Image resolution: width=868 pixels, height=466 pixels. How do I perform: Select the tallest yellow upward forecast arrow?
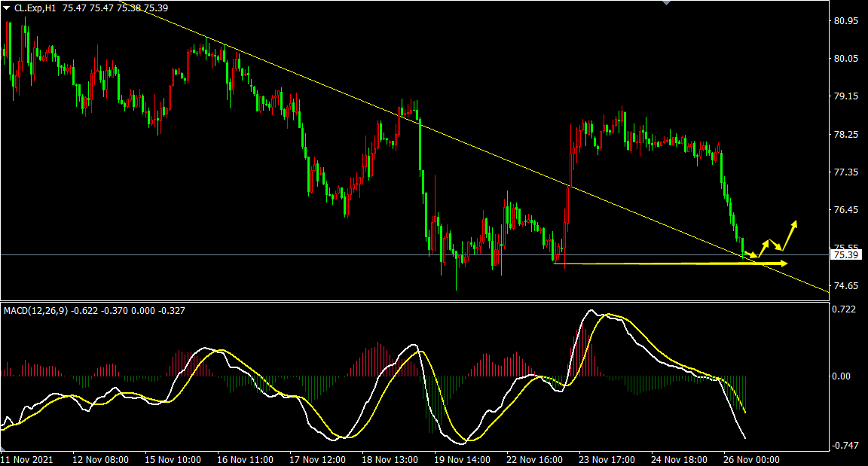(x=790, y=235)
